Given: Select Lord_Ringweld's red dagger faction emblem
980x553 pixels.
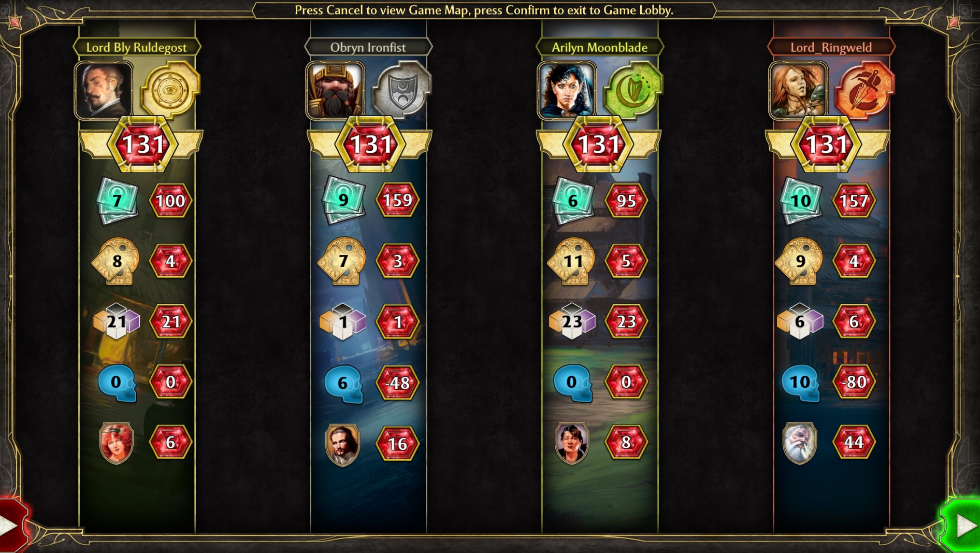Looking at the screenshot, I should pyautogui.click(x=864, y=90).
